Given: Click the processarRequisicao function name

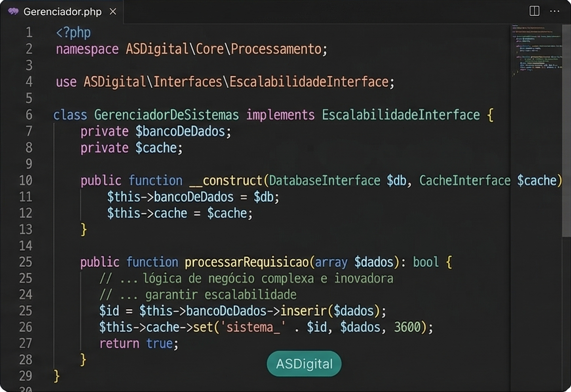Looking at the screenshot, I should click(246, 262).
